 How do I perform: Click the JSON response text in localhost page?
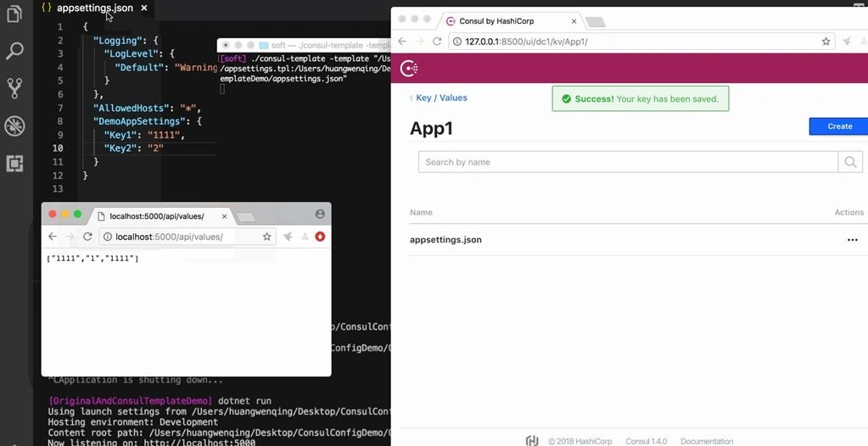[92, 259]
